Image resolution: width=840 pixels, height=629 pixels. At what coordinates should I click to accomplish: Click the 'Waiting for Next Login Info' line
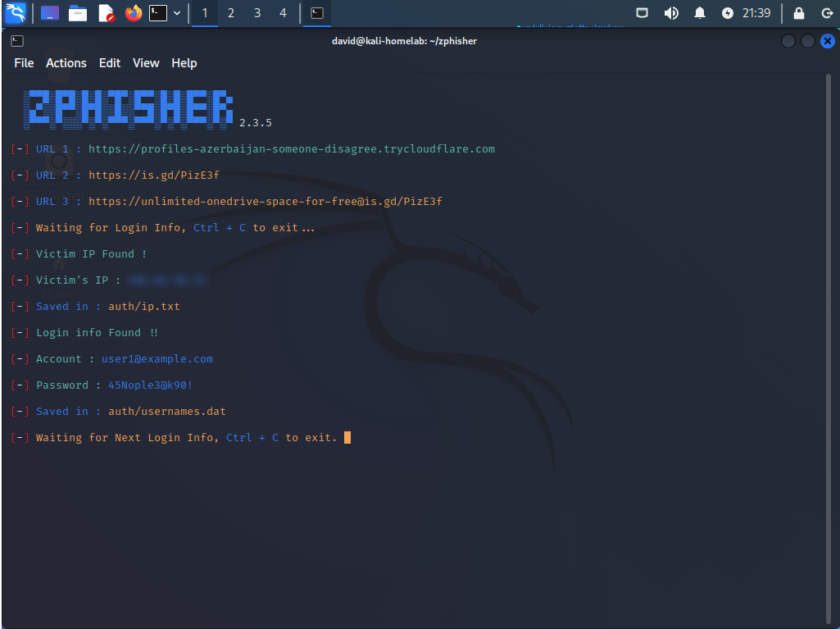pyautogui.click(x=174, y=438)
